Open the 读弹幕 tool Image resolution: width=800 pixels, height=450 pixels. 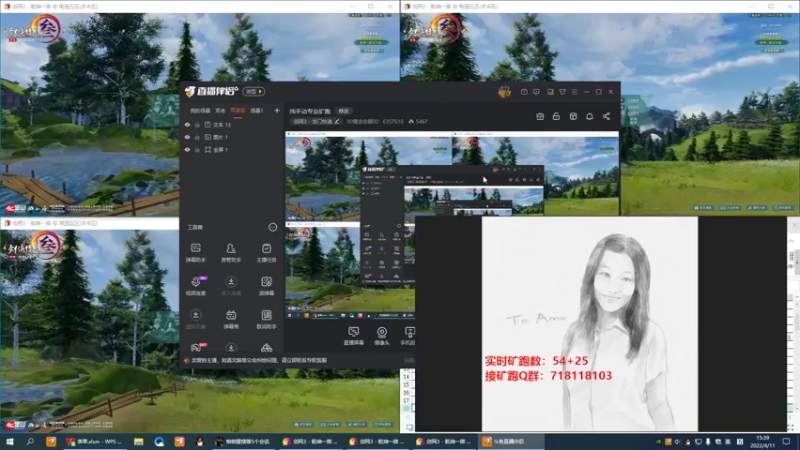(x=266, y=286)
